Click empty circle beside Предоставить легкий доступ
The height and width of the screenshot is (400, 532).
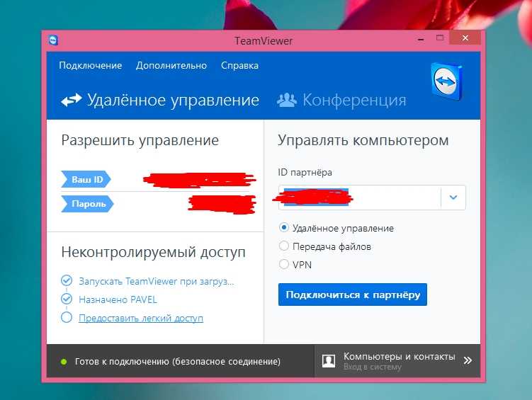[67, 317]
